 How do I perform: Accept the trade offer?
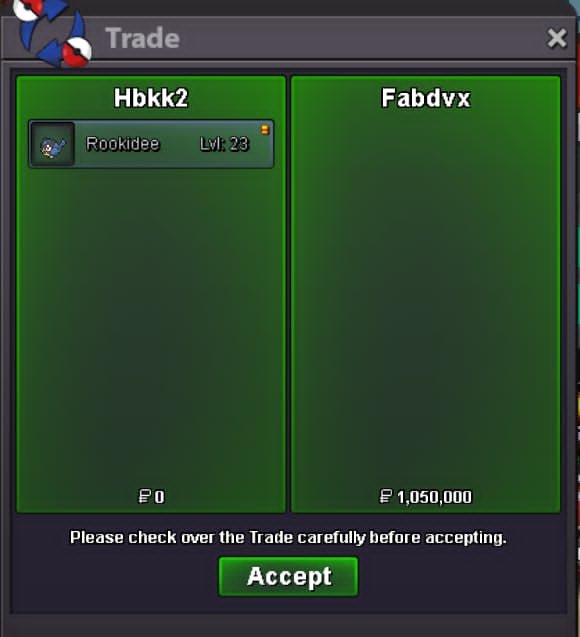pyautogui.click(x=288, y=576)
